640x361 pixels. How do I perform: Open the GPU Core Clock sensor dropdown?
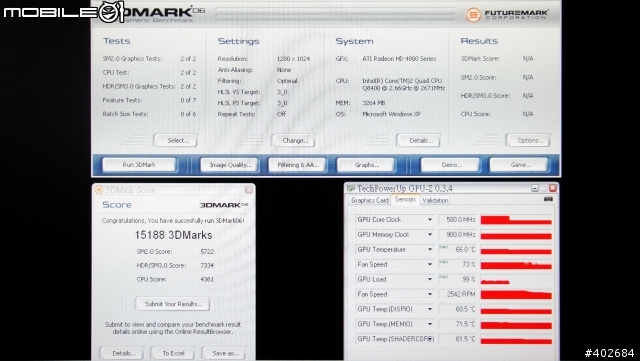tap(430, 220)
